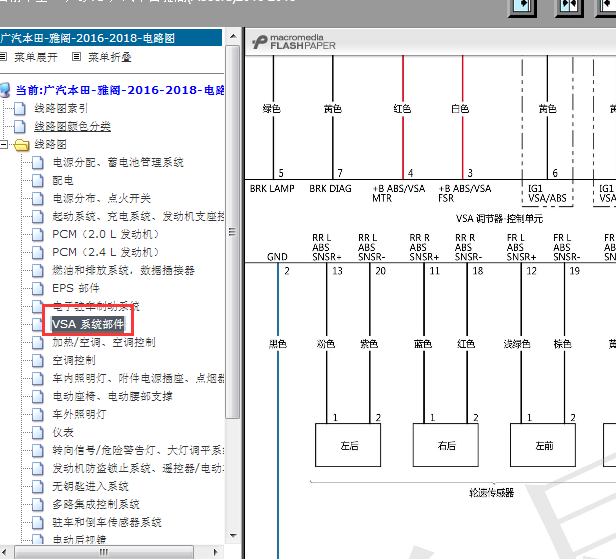
Task: Click the tree panel vertical scrollbar thumb
Action: coord(233,232)
